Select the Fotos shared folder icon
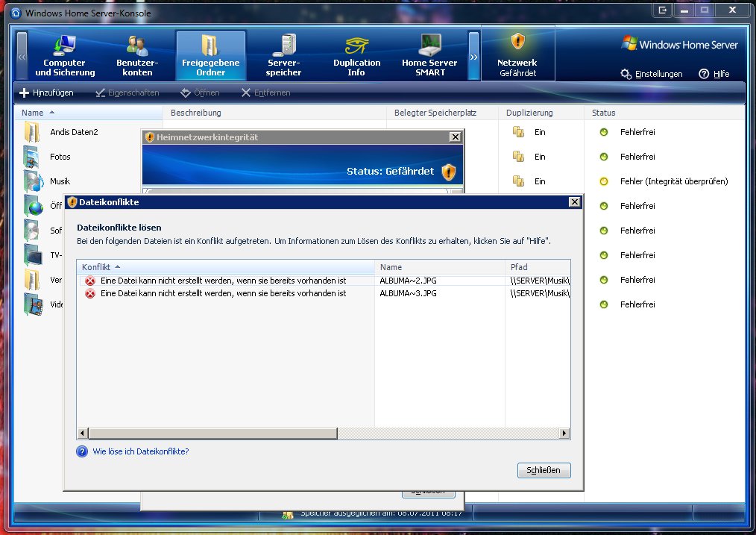The image size is (756, 535). [x=31, y=157]
